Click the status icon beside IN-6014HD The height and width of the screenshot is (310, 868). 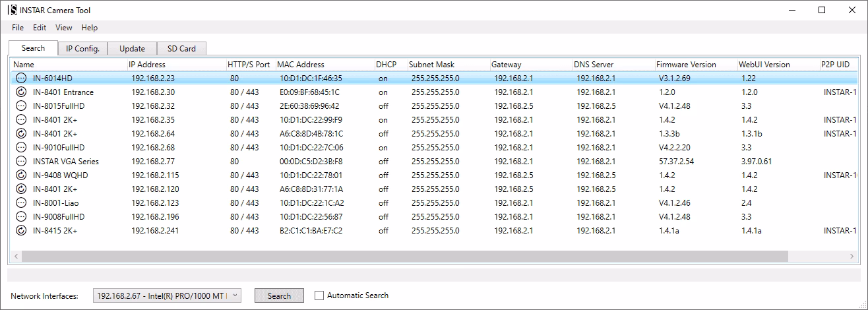click(x=21, y=78)
